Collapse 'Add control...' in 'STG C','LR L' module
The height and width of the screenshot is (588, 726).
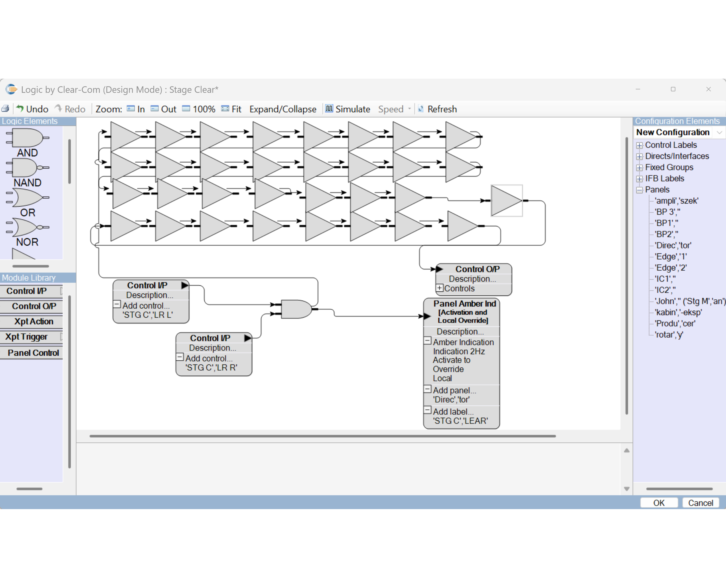pyautogui.click(x=117, y=304)
